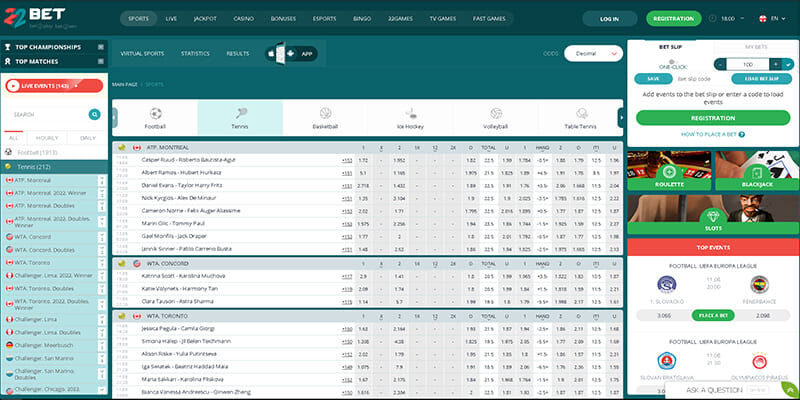
Task: Click the bet slip Registration button
Action: (713, 118)
